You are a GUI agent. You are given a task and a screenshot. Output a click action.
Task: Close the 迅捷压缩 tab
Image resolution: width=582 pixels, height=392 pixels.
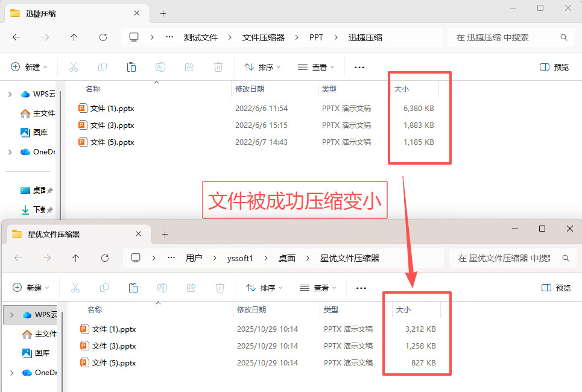(136, 13)
